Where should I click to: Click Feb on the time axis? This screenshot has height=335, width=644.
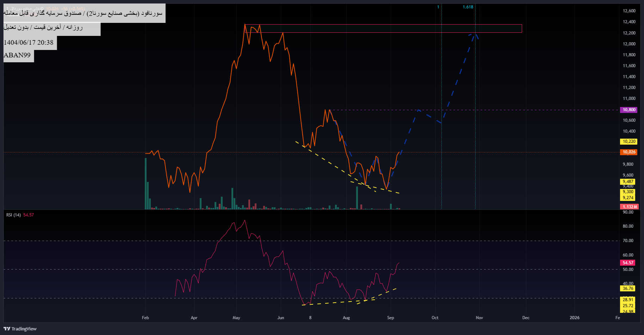[x=145, y=318]
